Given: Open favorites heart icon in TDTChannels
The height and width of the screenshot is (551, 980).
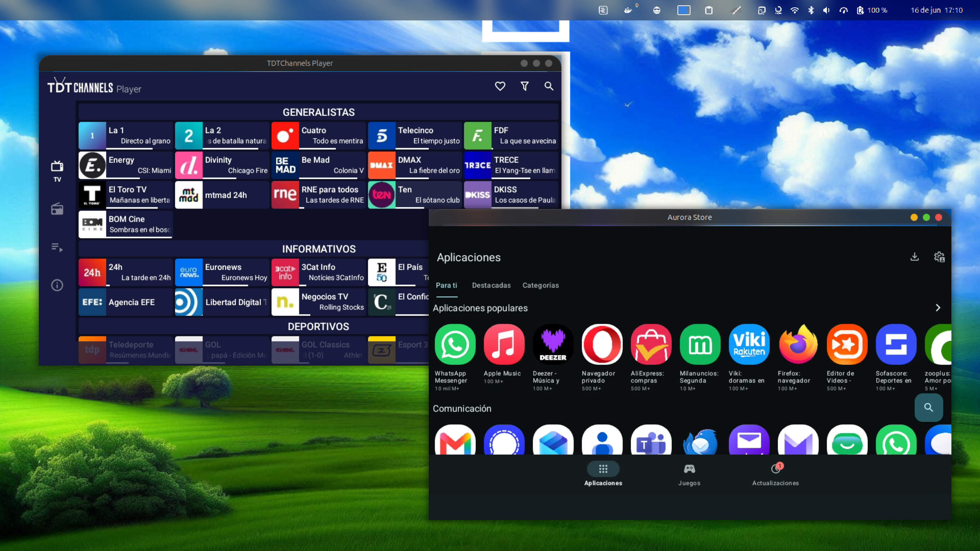Looking at the screenshot, I should [x=500, y=86].
